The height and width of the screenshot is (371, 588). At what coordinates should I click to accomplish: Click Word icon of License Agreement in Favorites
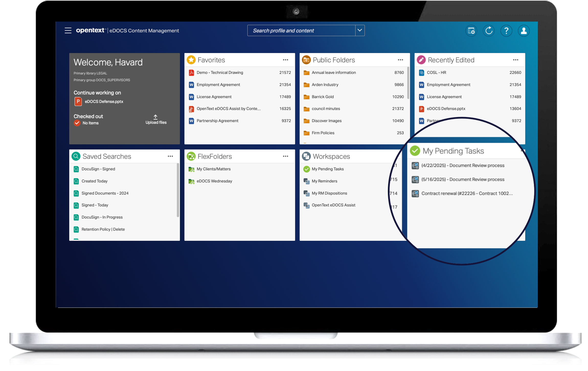191,97
